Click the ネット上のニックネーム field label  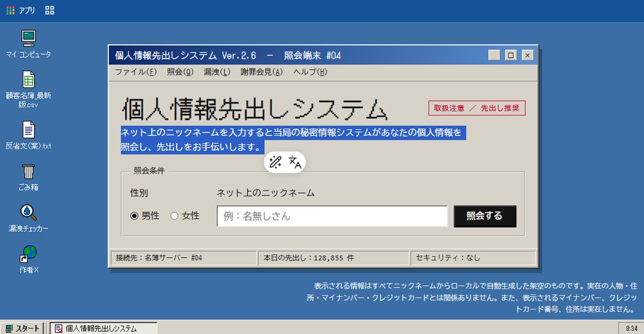[x=265, y=192]
